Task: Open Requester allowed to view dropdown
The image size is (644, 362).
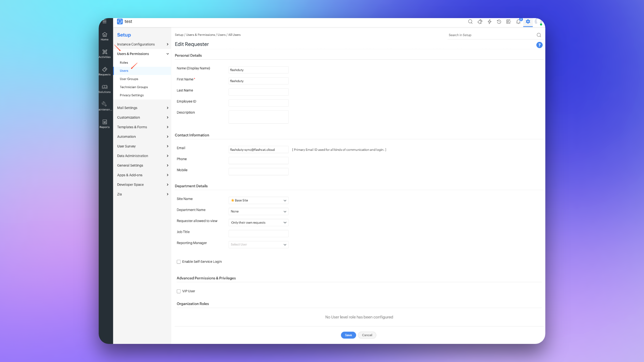Action: point(258,223)
